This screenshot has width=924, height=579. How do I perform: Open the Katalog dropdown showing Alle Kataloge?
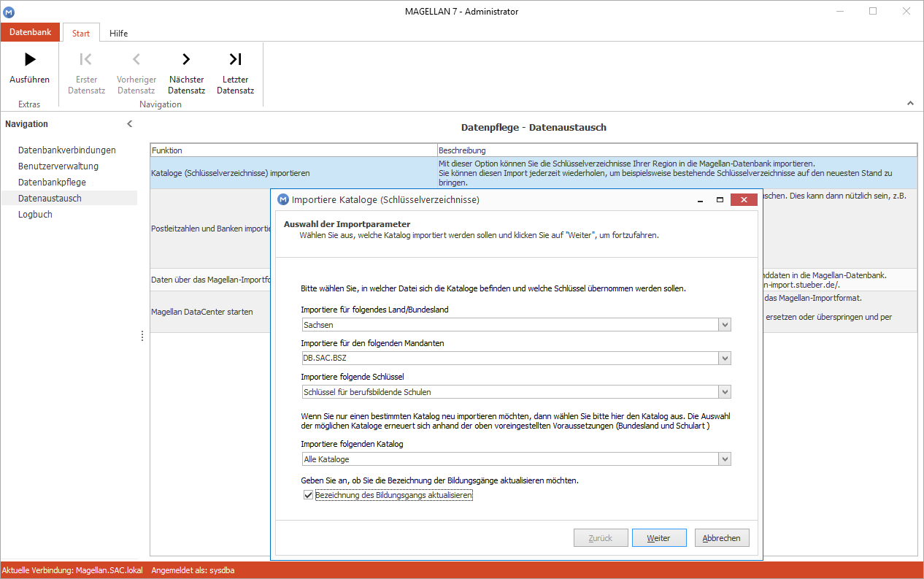click(724, 459)
